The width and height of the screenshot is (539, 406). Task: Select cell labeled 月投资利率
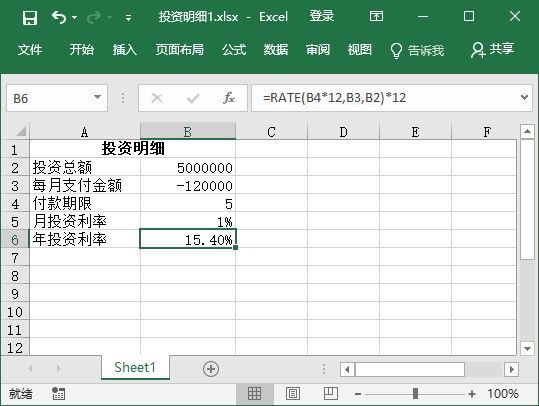85,221
